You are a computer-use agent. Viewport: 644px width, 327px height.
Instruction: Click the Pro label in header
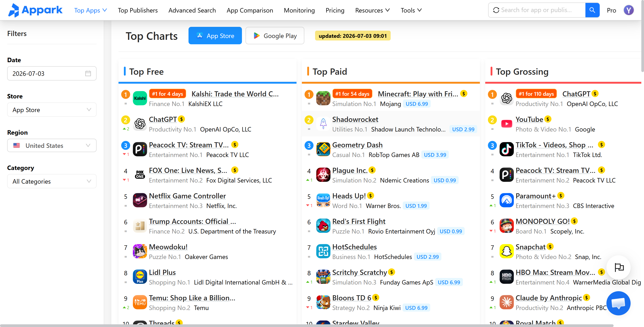[611, 10]
